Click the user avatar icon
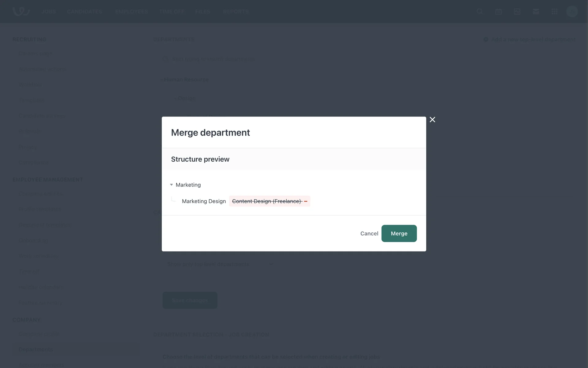This screenshot has width=588, height=368. (x=572, y=12)
